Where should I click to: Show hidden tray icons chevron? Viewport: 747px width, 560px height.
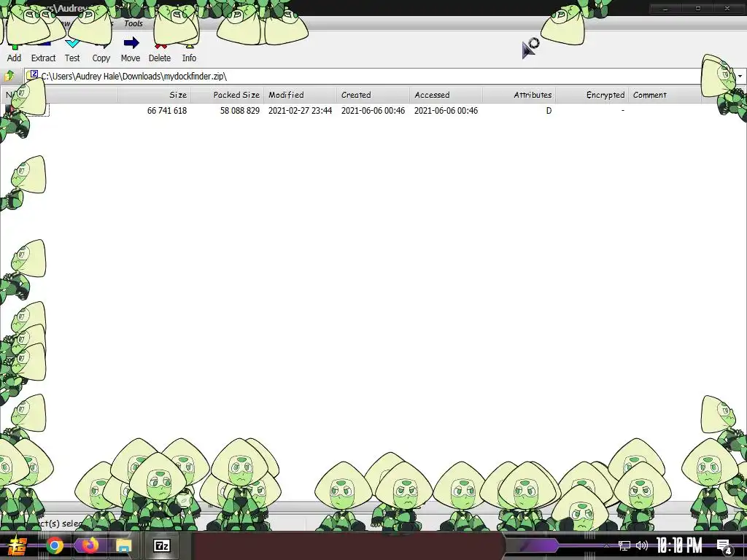point(606,545)
